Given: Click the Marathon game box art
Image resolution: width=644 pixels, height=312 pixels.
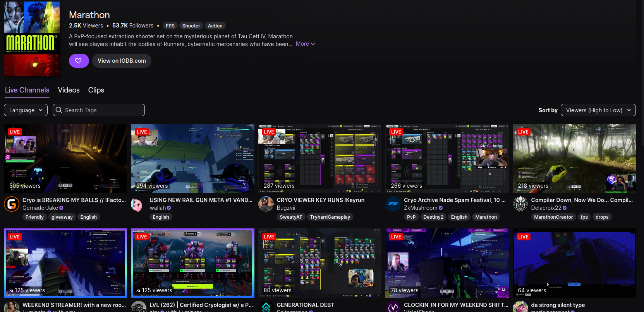Looking at the screenshot, I should [32, 38].
